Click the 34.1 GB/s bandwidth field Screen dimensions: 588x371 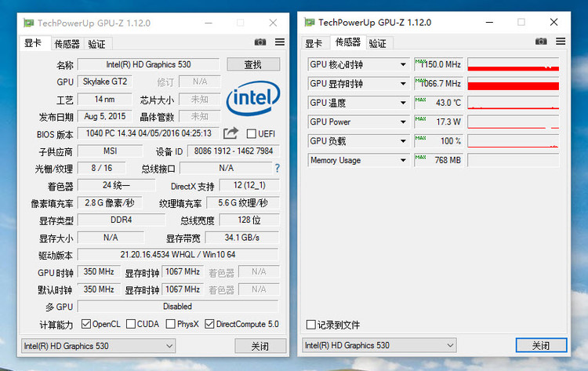tap(242, 238)
